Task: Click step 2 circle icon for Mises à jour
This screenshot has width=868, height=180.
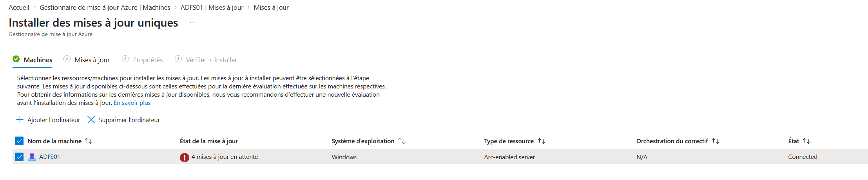Action: point(67,59)
